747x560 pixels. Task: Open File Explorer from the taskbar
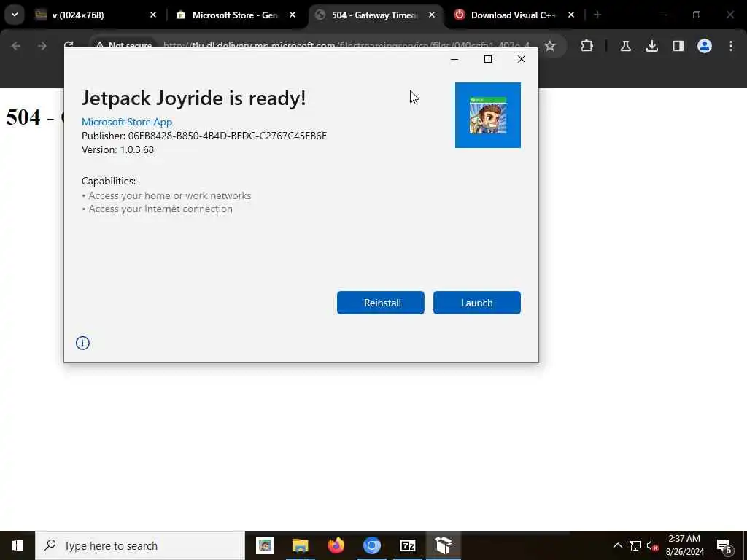[x=301, y=545]
